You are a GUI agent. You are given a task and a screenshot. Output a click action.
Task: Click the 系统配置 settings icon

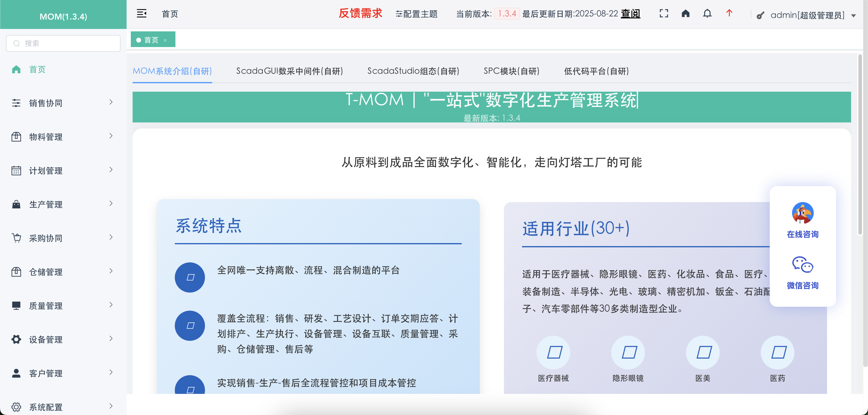point(16,407)
